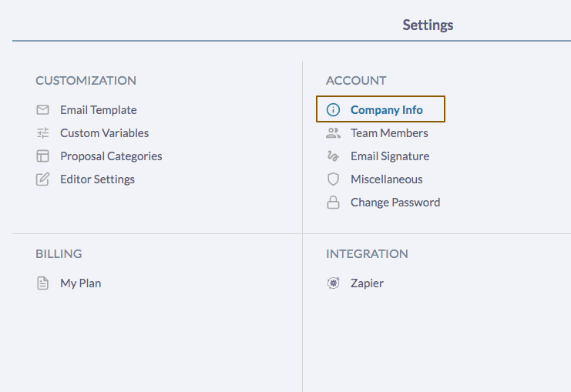The width and height of the screenshot is (571, 392).
Task: Click the shield icon beside Miscellaneous
Action: click(x=333, y=179)
